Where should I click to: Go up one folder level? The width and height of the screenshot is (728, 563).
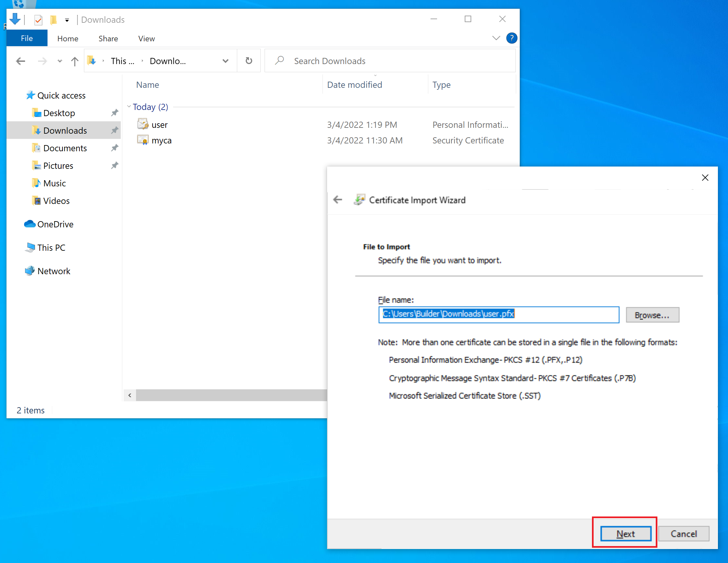(x=75, y=61)
